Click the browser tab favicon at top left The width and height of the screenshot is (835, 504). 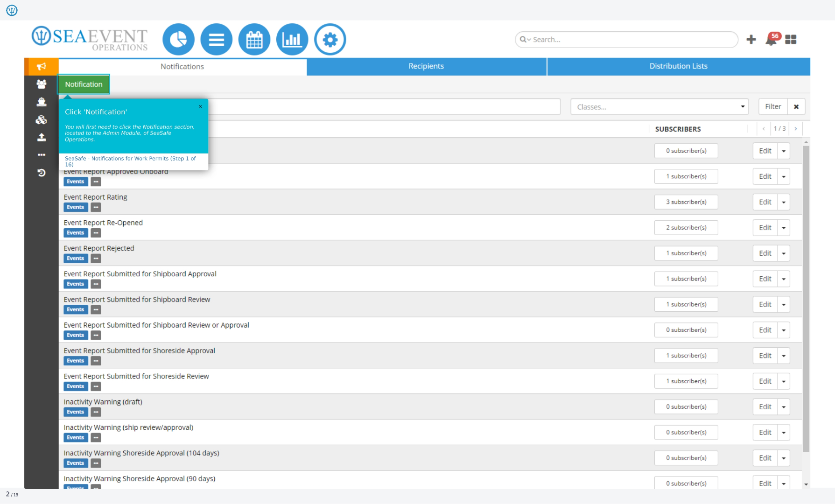click(12, 10)
